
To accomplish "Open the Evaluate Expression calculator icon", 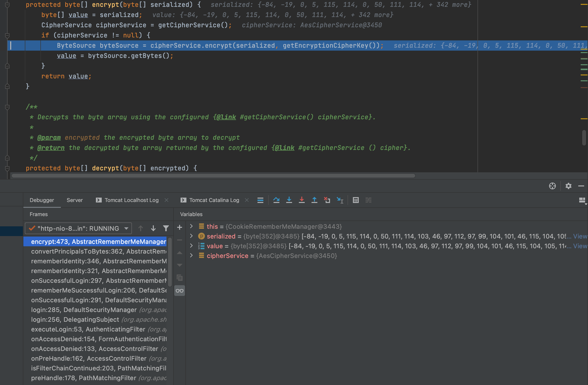I will pos(356,200).
